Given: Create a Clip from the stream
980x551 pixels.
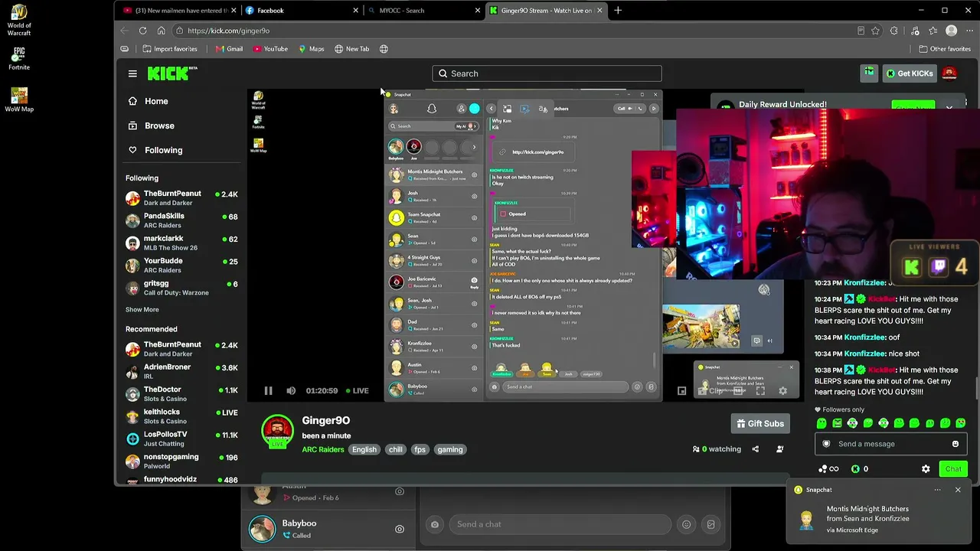Looking at the screenshot, I should (711, 391).
